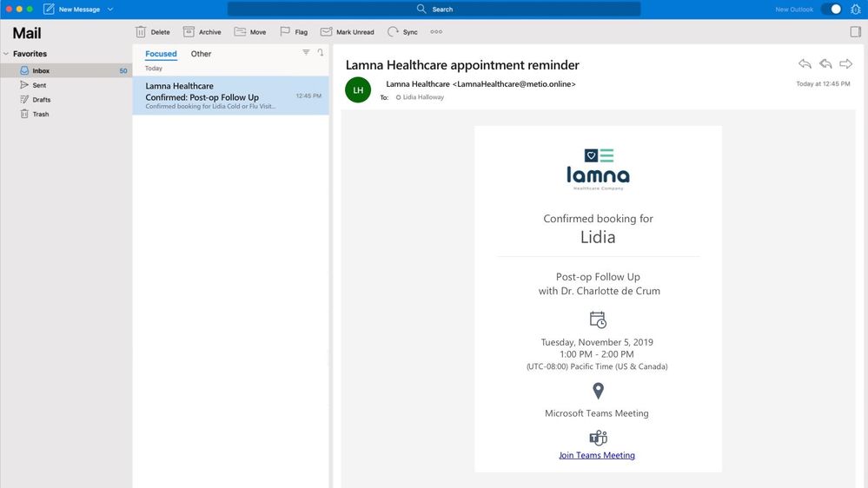Delete the selected email

(153, 32)
